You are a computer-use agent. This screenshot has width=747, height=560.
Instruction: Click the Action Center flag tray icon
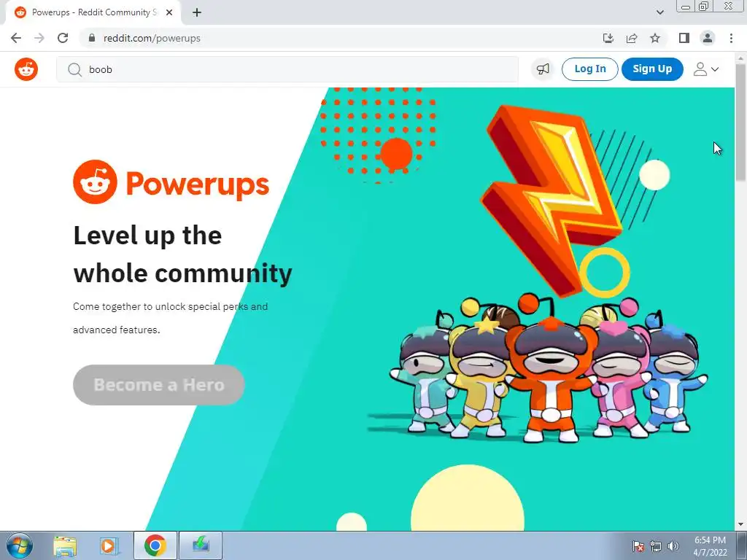tap(638, 546)
